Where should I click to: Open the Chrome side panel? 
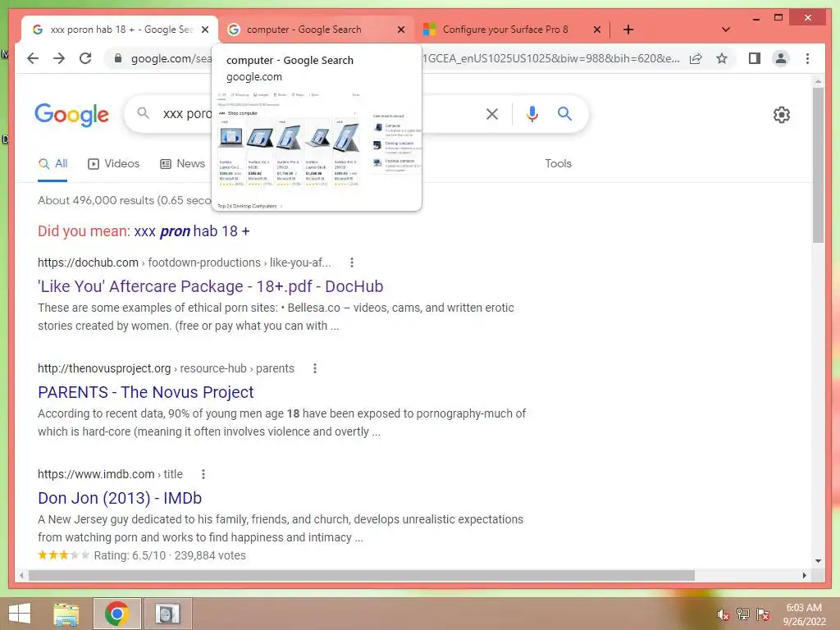[x=755, y=58]
